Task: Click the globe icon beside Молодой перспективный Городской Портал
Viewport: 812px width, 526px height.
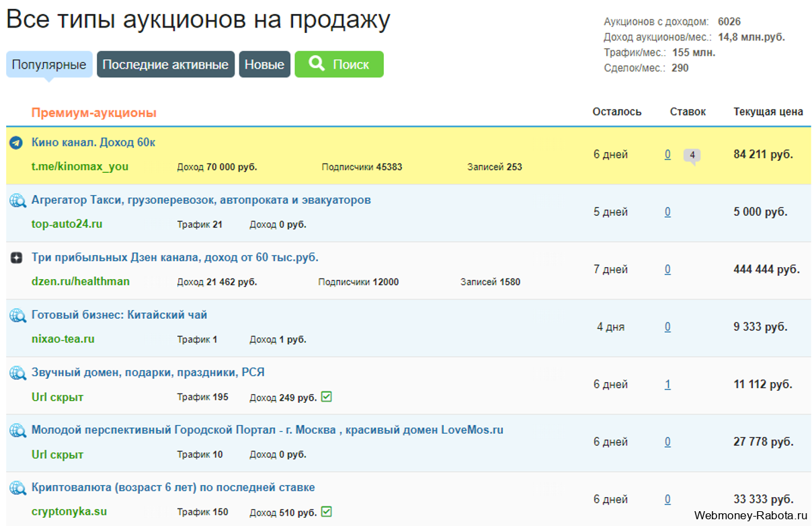Action: point(17,430)
